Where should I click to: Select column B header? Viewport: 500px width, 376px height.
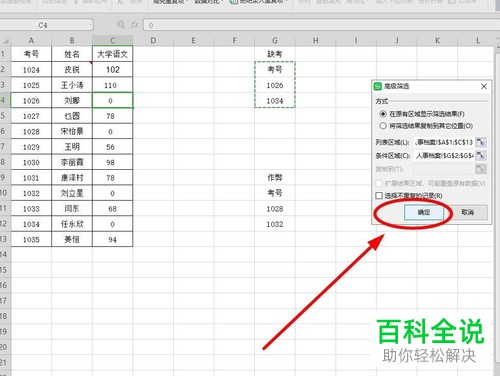click(x=72, y=41)
